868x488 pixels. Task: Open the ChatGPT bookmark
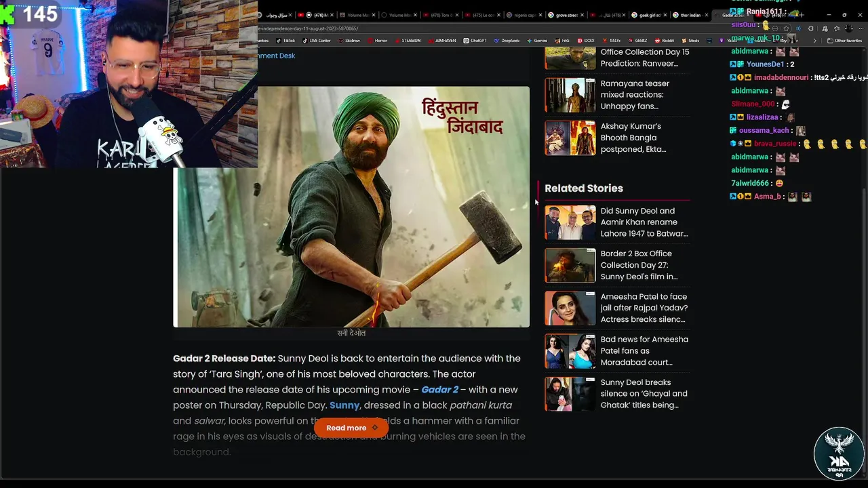pyautogui.click(x=475, y=41)
